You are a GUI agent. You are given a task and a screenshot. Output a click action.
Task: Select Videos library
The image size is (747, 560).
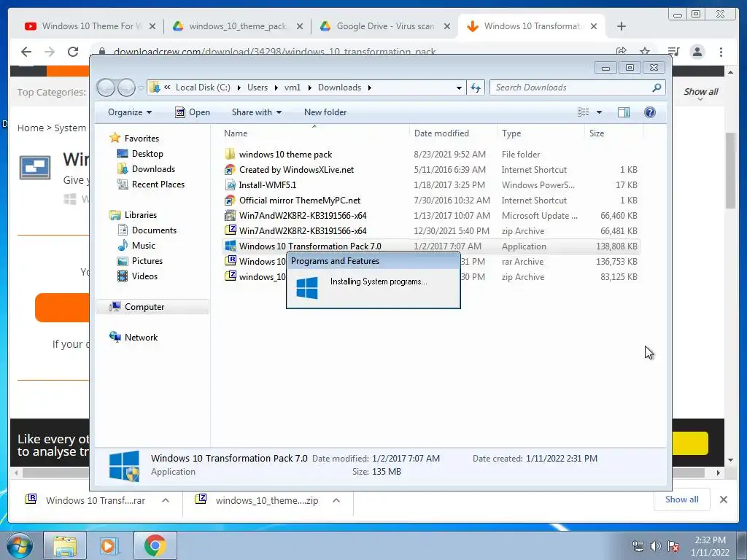coord(144,276)
